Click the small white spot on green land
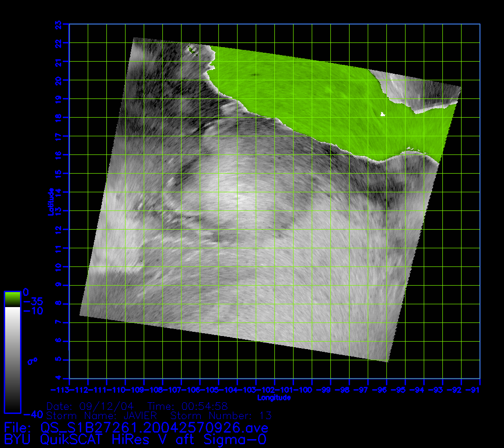 (x=383, y=114)
